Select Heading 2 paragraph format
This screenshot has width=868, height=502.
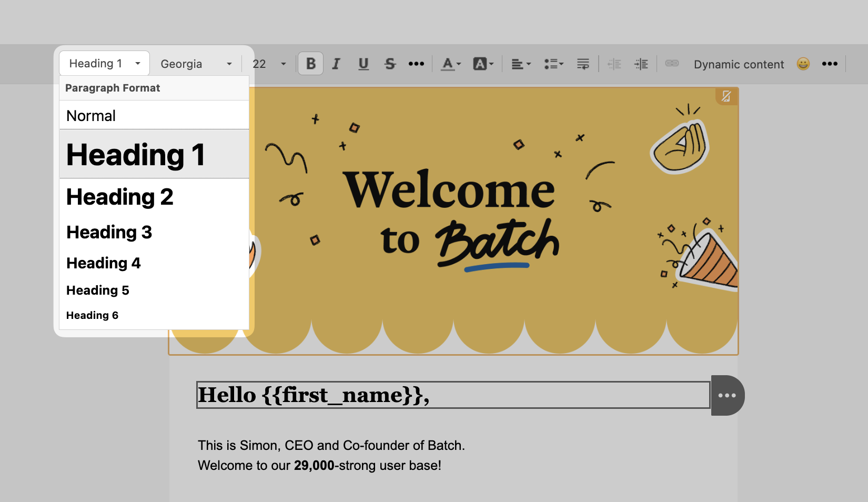120,197
